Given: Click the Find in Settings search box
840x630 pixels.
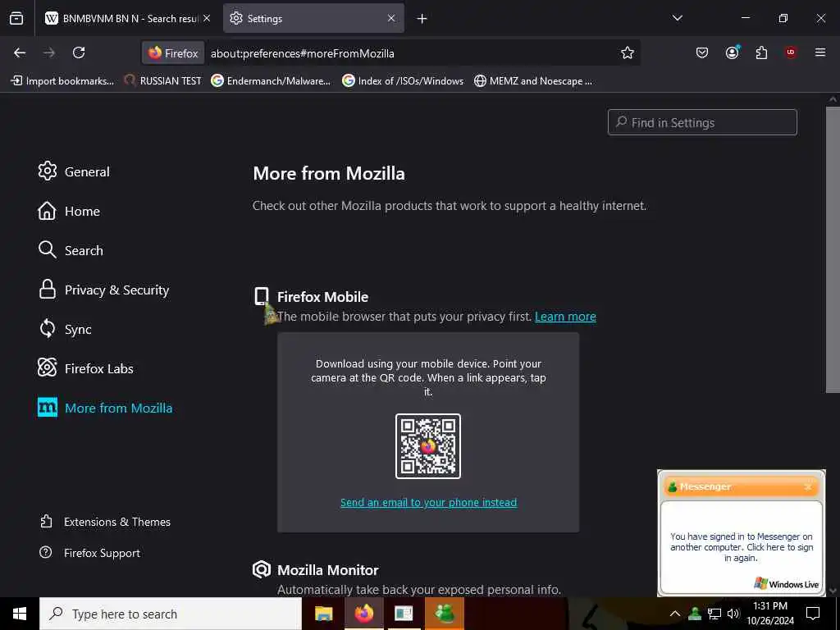Looking at the screenshot, I should (x=702, y=123).
